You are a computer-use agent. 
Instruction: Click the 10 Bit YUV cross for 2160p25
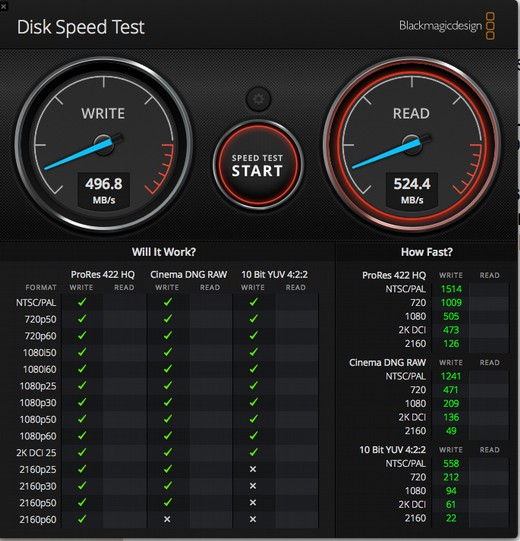tap(253, 469)
